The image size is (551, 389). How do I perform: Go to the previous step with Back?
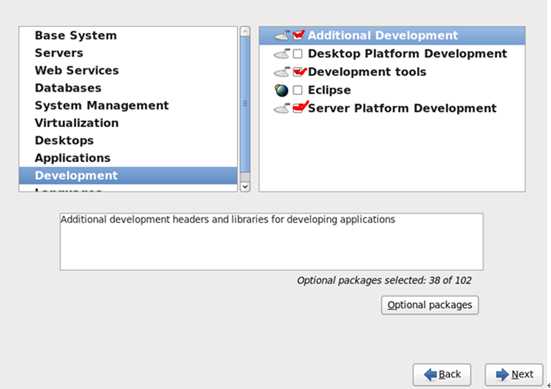(x=442, y=375)
